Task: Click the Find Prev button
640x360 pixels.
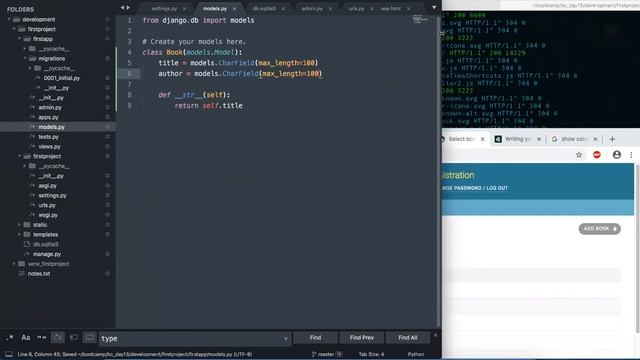Action: click(x=362, y=338)
